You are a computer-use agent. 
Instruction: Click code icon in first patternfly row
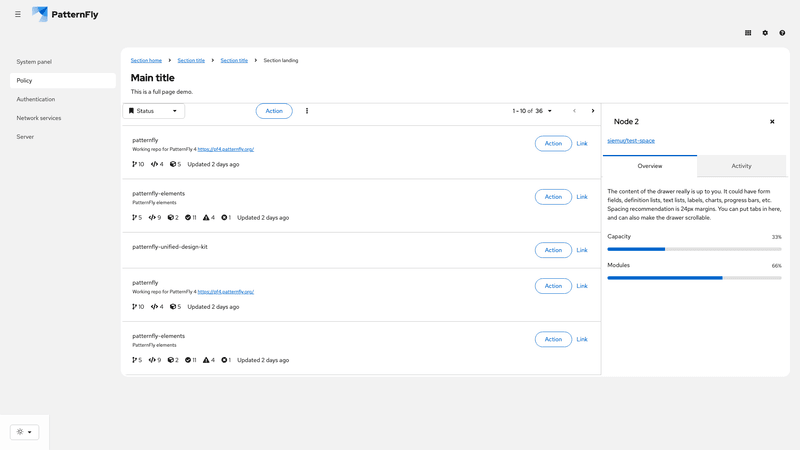(154, 164)
